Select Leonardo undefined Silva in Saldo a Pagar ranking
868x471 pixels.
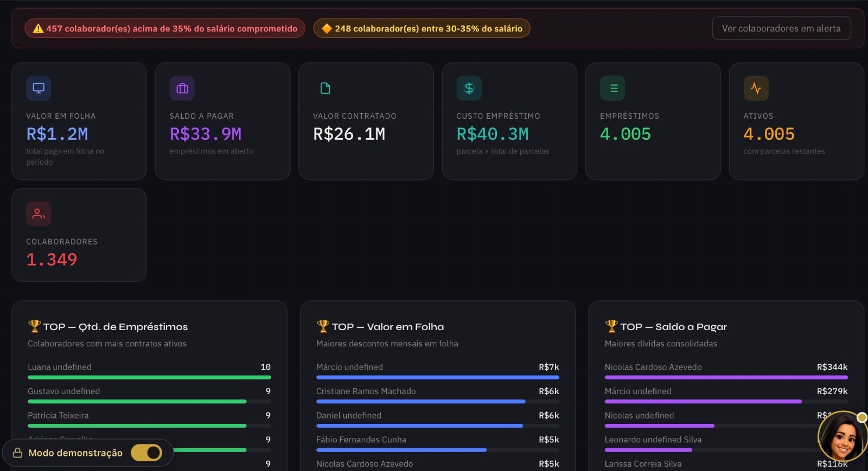coord(653,440)
